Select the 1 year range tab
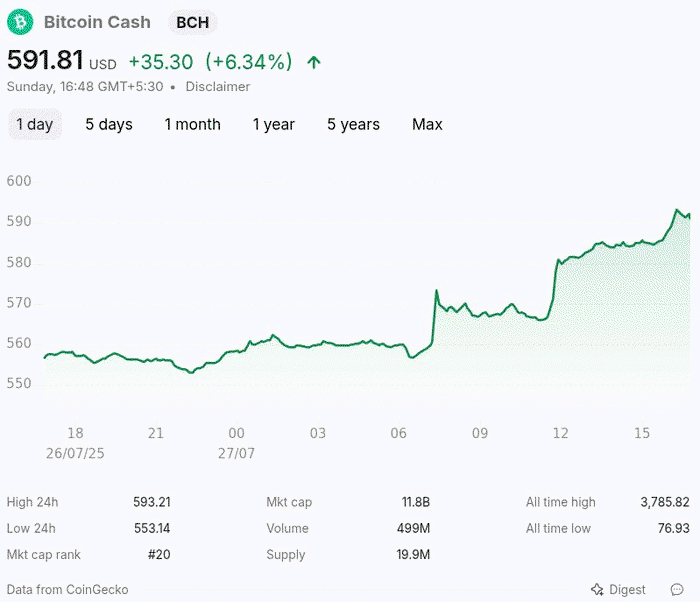700x602 pixels. [x=274, y=124]
